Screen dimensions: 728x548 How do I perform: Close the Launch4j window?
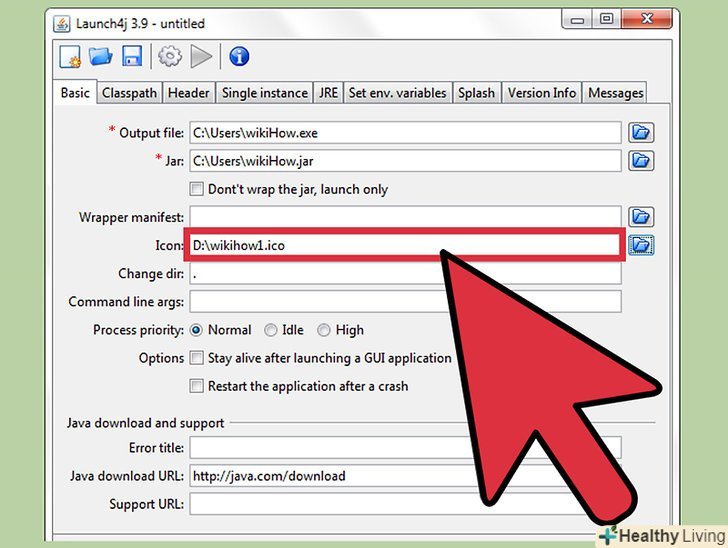(647, 20)
